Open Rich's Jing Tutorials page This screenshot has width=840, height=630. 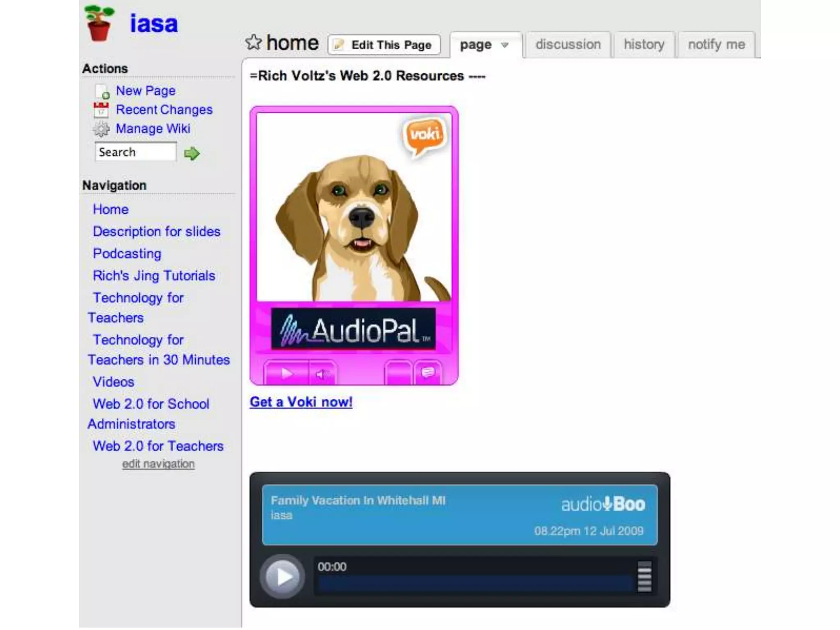tap(154, 276)
